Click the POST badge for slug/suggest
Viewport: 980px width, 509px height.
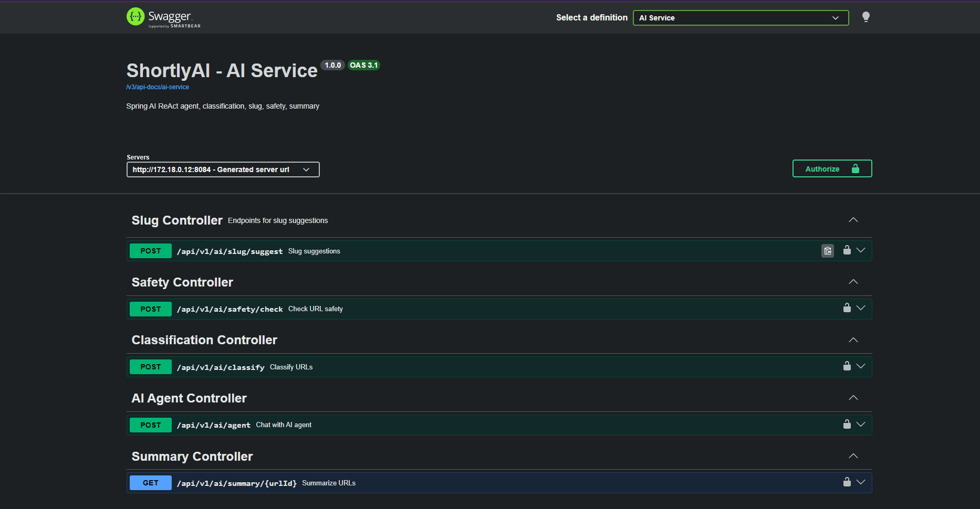tap(151, 251)
